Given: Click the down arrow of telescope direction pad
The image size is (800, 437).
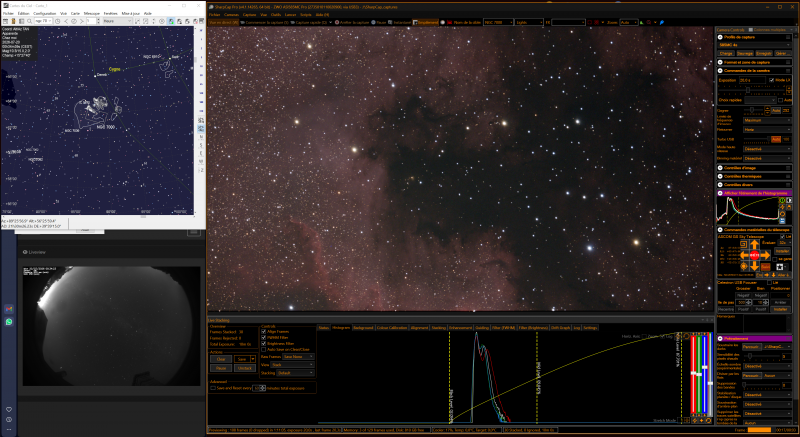Looking at the screenshot, I should 755,266.
